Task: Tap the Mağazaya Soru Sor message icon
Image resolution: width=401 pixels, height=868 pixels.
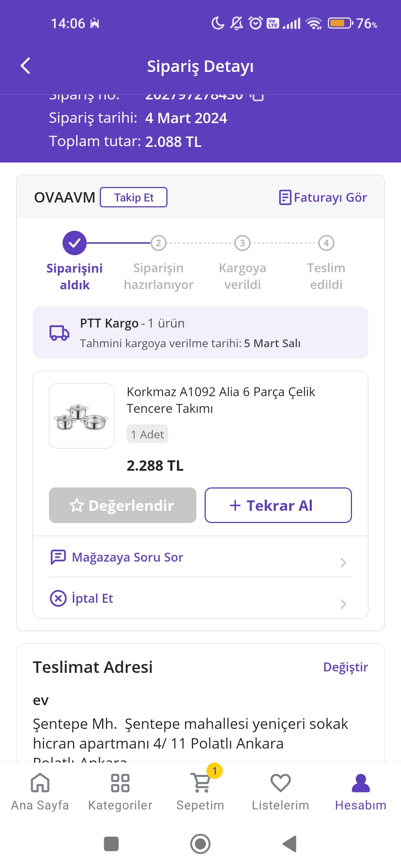Action: coord(58,557)
